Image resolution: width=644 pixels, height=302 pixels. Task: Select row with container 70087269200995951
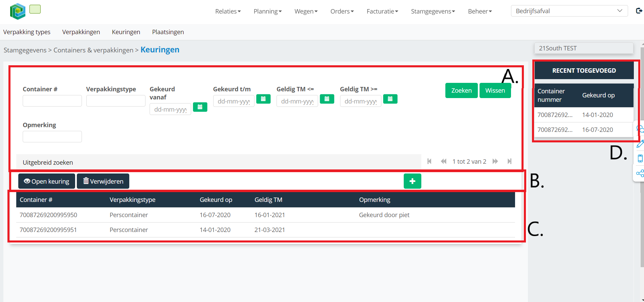[x=266, y=230]
